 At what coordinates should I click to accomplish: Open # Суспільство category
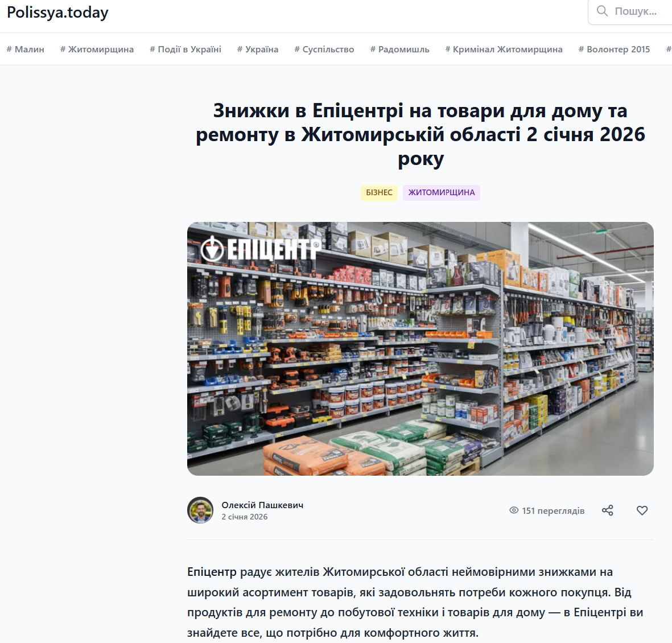[324, 50]
